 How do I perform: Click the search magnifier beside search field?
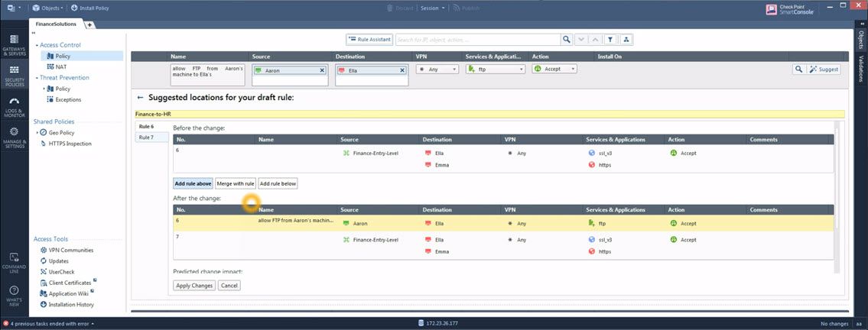tap(567, 40)
